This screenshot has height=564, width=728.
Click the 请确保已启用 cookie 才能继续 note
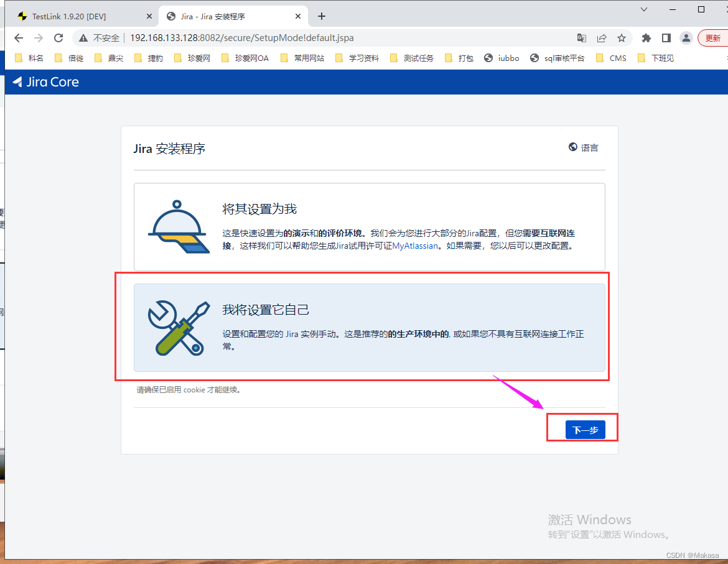(189, 390)
